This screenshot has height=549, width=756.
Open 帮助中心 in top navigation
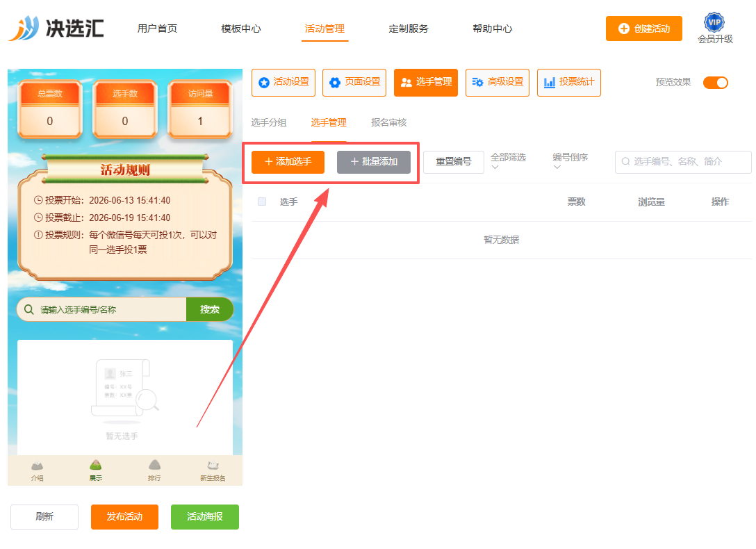tap(492, 28)
